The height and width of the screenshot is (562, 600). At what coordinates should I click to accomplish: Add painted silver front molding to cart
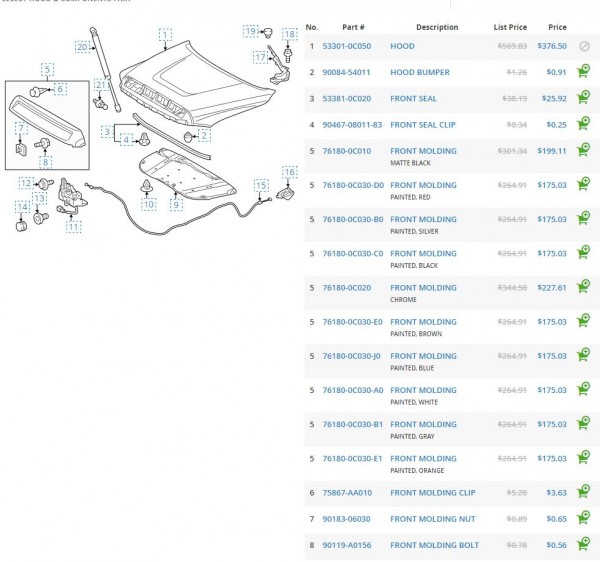coord(583,218)
